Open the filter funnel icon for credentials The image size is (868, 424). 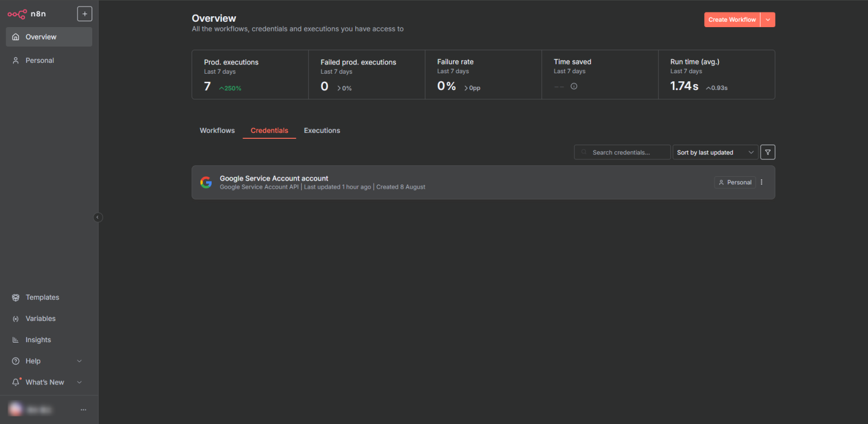pyautogui.click(x=768, y=152)
